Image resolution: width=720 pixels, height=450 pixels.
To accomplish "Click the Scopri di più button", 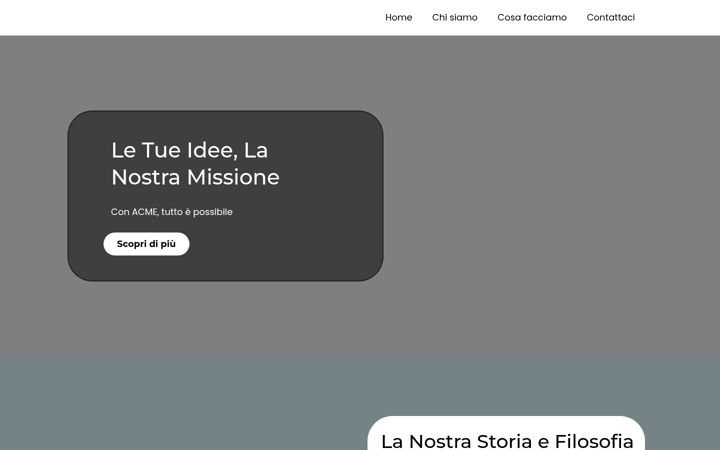I will 146,244.
